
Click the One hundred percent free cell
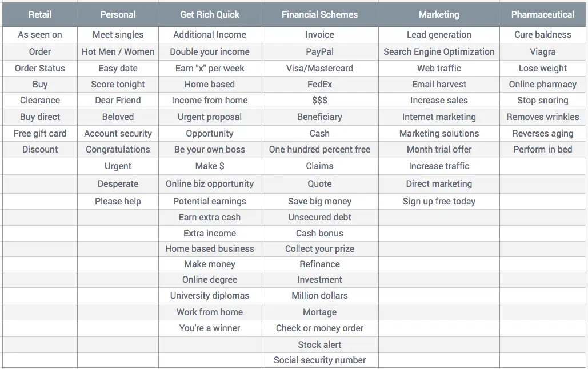tap(319, 149)
